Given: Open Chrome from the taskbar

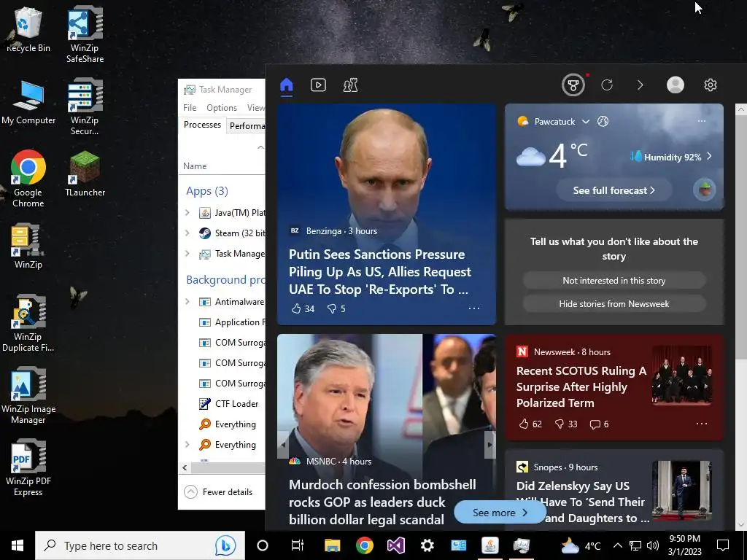Looking at the screenshot, I should pos(365,545).
